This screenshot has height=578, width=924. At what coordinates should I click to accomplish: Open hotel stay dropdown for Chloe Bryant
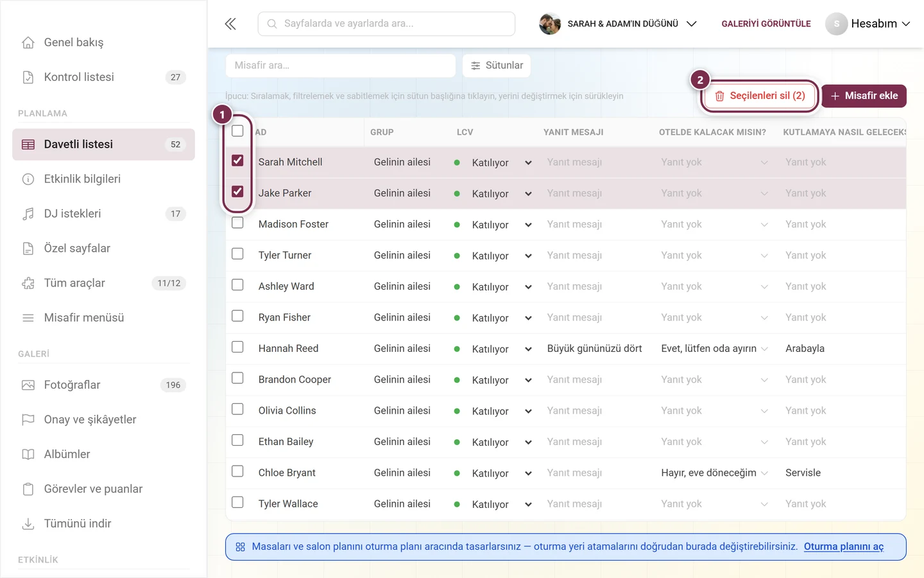764,473
